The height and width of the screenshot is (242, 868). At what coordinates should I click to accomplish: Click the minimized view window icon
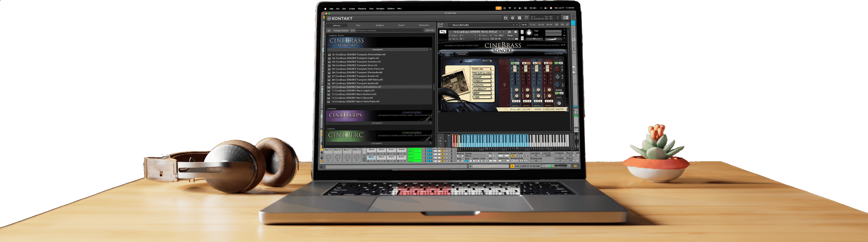526,18
